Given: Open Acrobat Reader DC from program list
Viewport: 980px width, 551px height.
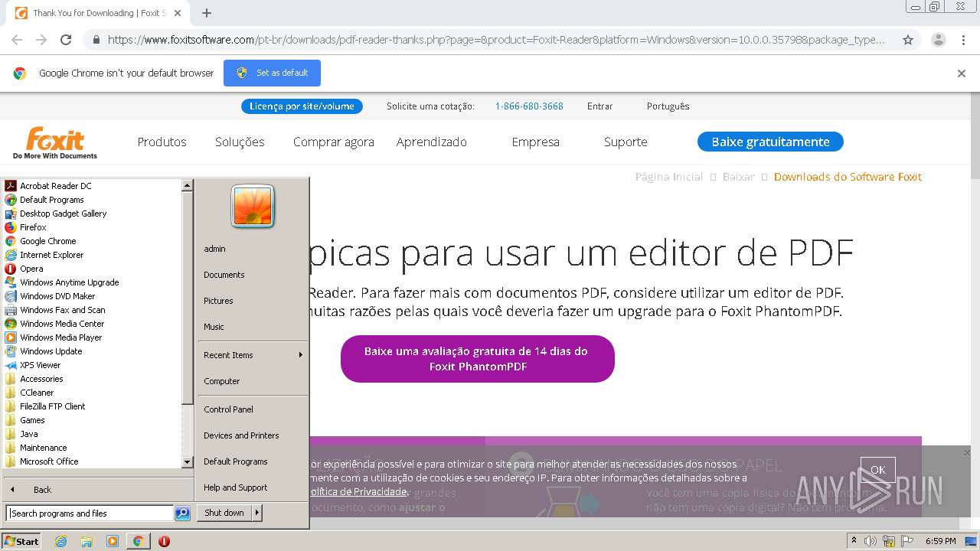Looking at the screenshot, I should tap(55, 186).
